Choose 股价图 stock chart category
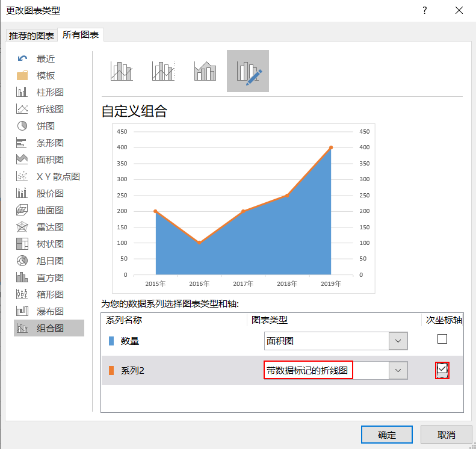Viewport: 476px width, 449px height. pos(49,193)
